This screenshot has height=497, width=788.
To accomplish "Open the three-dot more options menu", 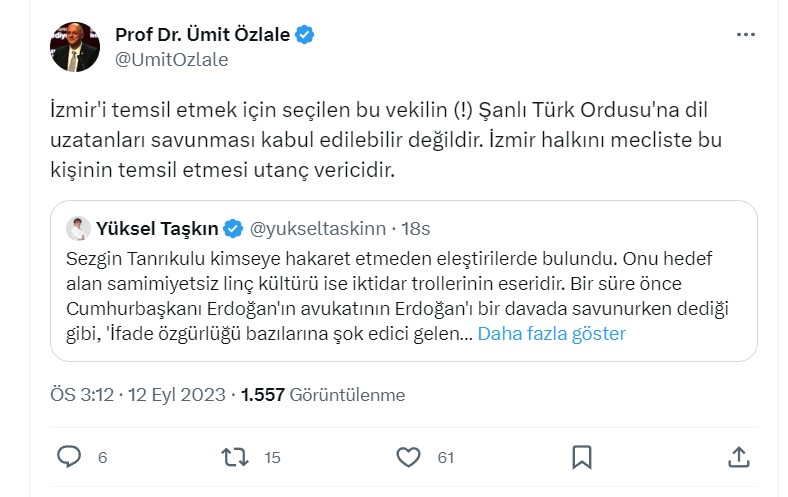I will pyautogui.click(x=746, y=35).
